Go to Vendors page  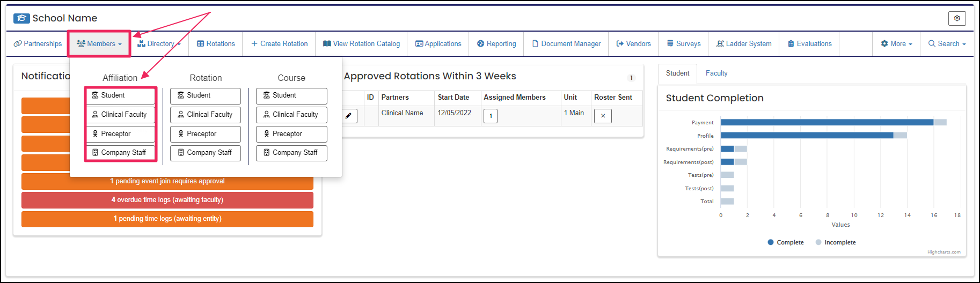click(633, 44)
